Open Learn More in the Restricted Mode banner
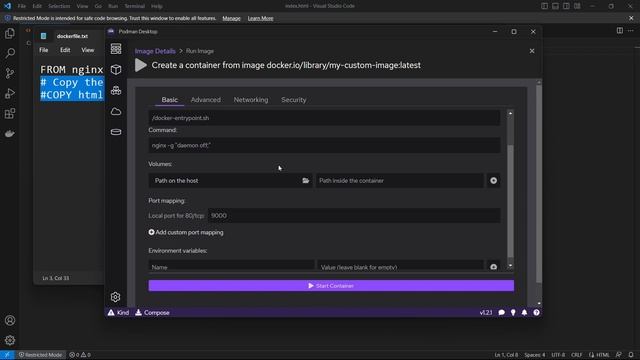 point(260,18)
